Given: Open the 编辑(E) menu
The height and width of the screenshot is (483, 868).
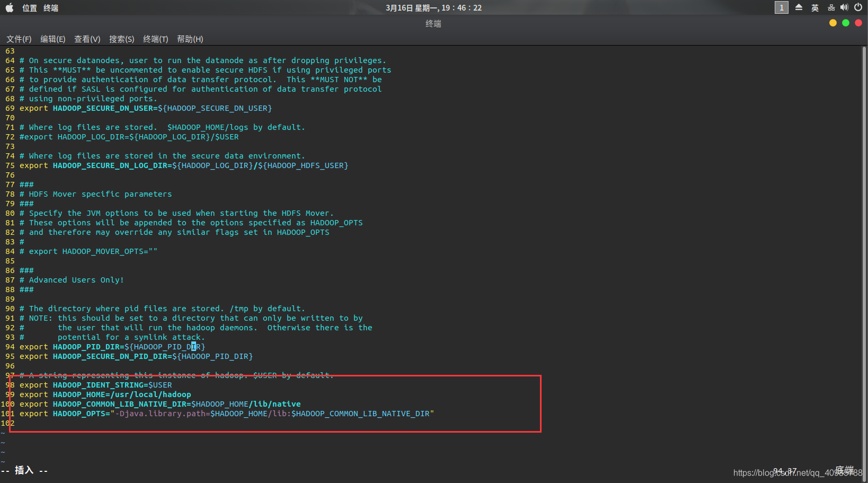Looking at the screenshot, I should tap(53, 39).
